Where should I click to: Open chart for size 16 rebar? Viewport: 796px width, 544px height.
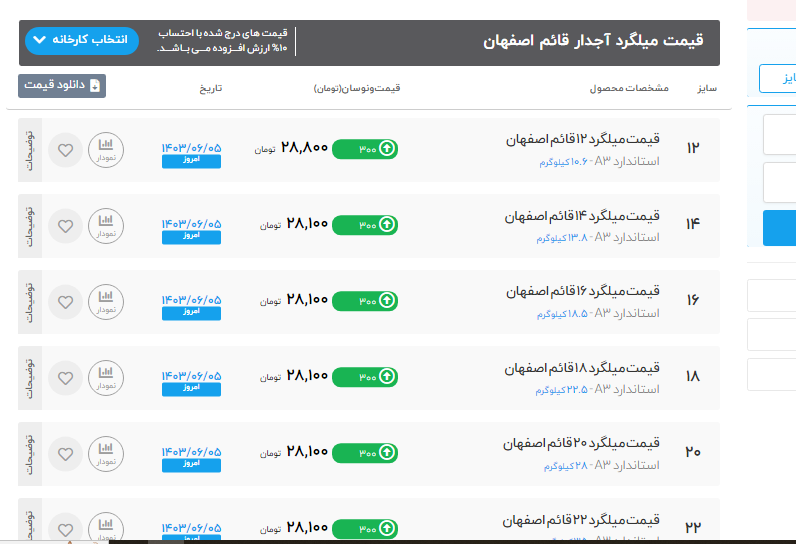tap(106, 302)
